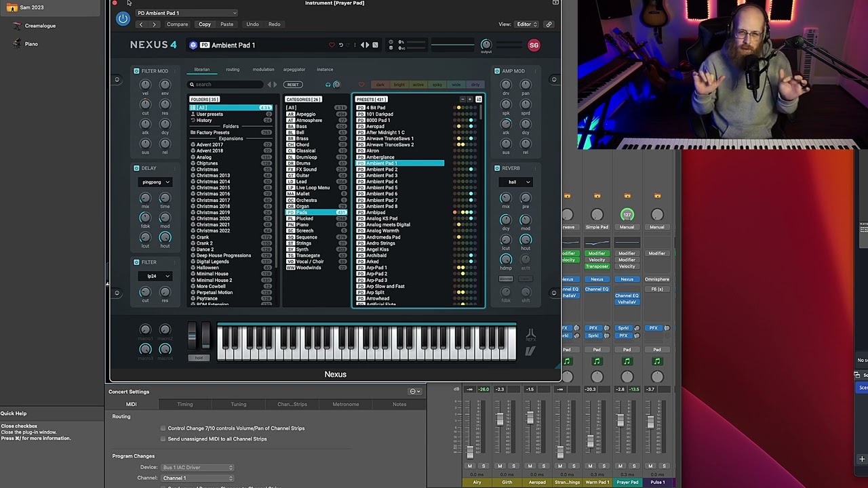Select Creamalogue patch in sidebar
868x488 pixels.
pos(40,26)
